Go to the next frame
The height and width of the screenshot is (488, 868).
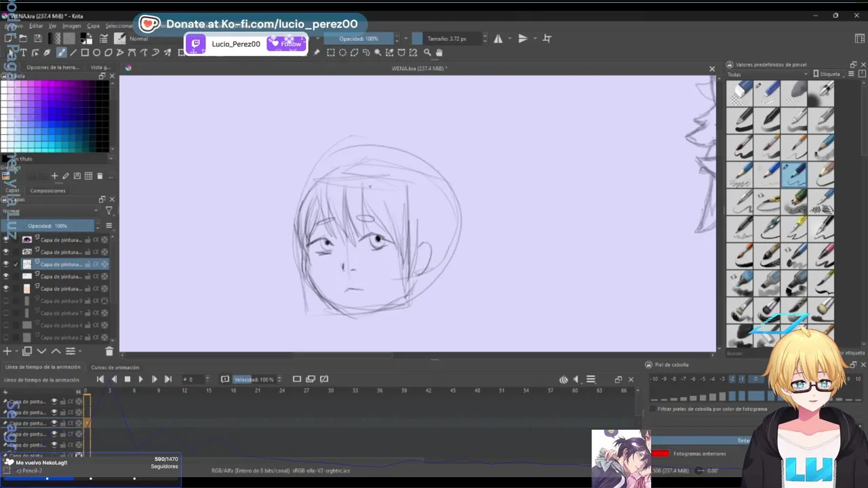[x=154, y=380]
